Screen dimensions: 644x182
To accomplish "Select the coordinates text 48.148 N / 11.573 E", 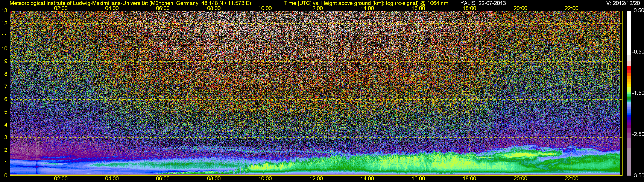I will point(225,3).
